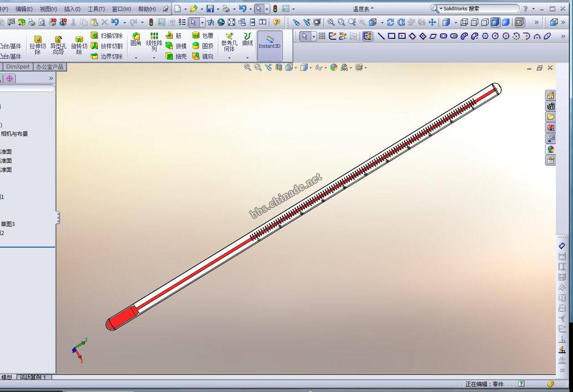Toggle the sketch Grid display icon
Viewport: 573px width, 392px height.
point(322,36)
